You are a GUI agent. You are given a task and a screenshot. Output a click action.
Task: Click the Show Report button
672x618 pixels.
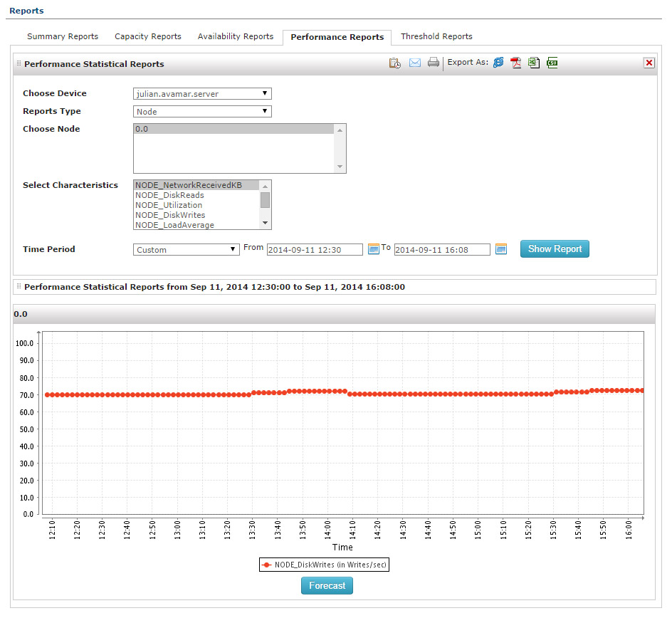point(555,249)
